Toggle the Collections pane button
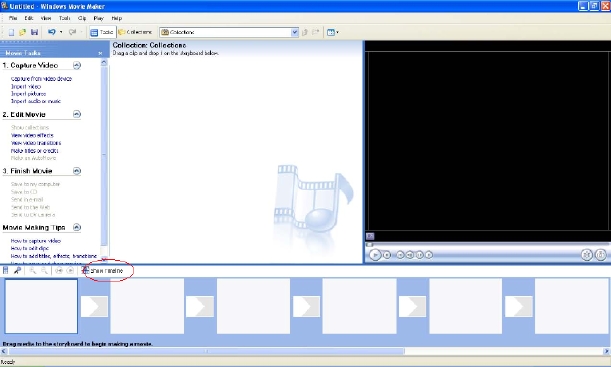611x367 pixels. 135,32
